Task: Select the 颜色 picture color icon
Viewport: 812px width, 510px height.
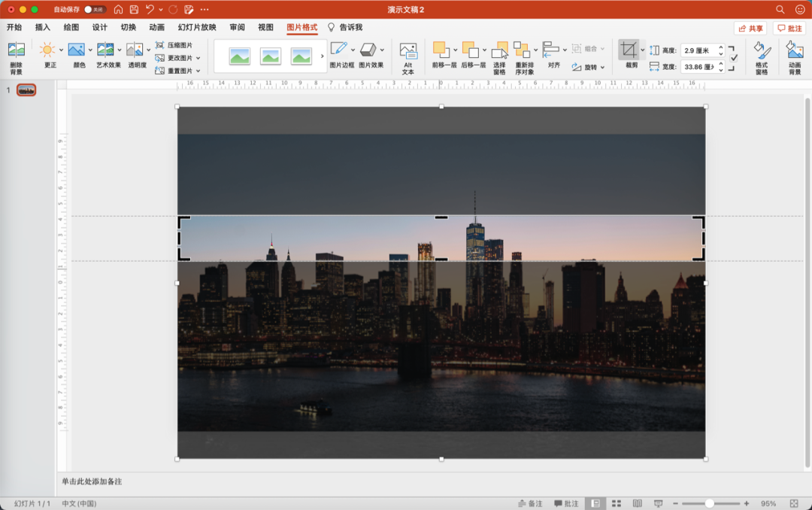Action: click(76, 50)
